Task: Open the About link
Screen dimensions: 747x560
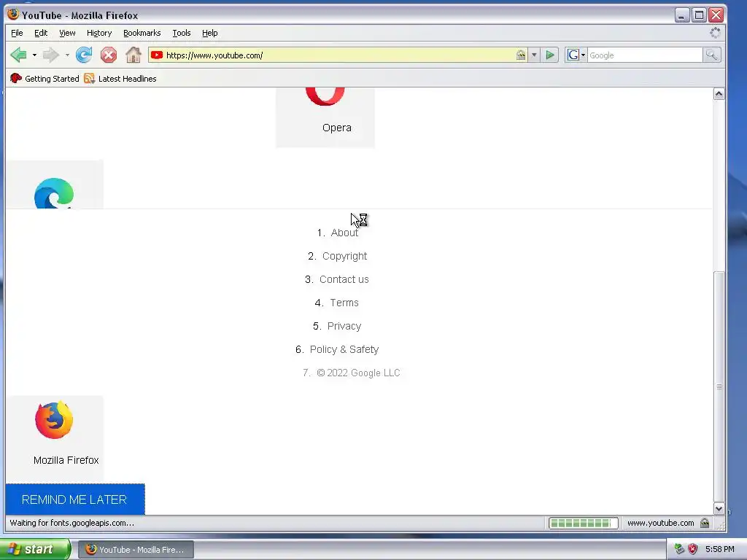Action: 344,233
